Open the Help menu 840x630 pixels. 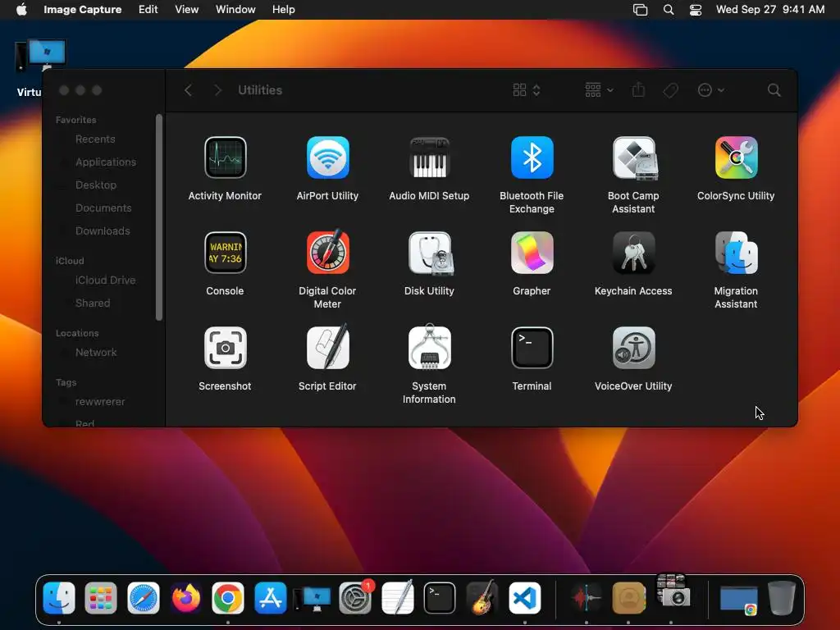click(283, 10)
